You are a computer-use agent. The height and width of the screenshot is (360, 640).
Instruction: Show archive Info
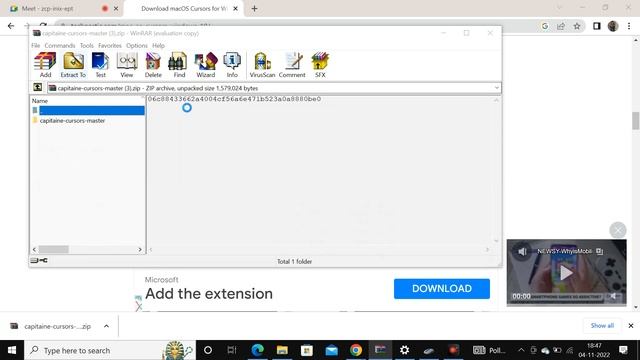click(x=232, y=65)
